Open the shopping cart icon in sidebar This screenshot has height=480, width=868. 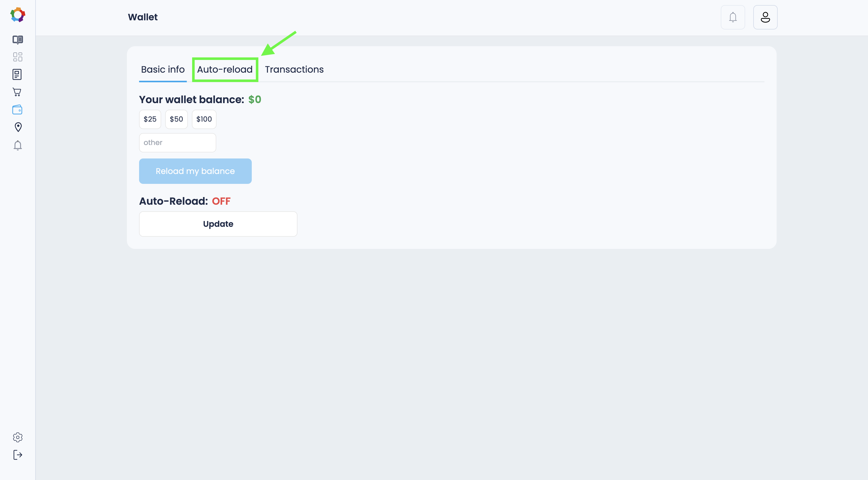[x=17, y=92]
